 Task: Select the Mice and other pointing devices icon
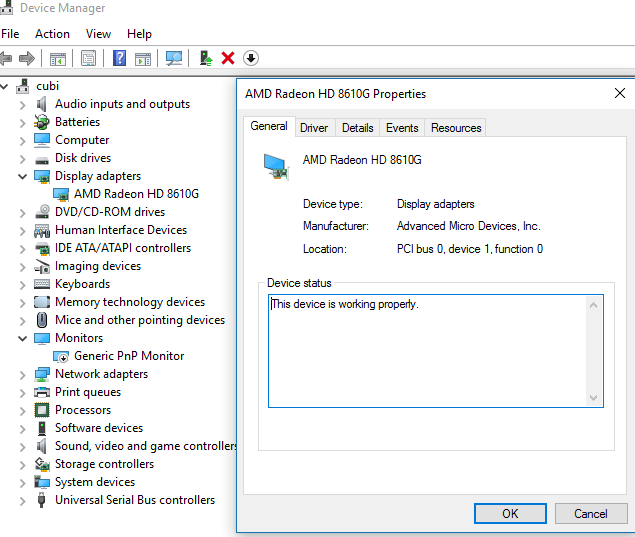tap(42, 320)
